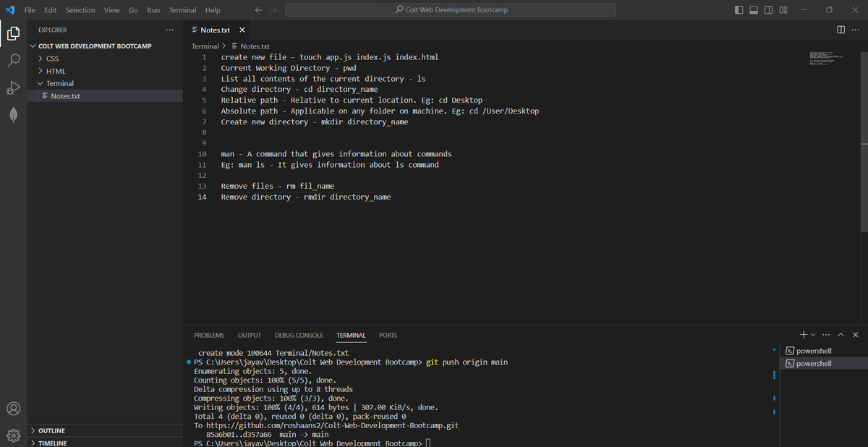This screenshot has width=868, height=447.
Task: Open the GitHub repository URL in terminal
Action: pyautogui.click(x=332, y=426)
